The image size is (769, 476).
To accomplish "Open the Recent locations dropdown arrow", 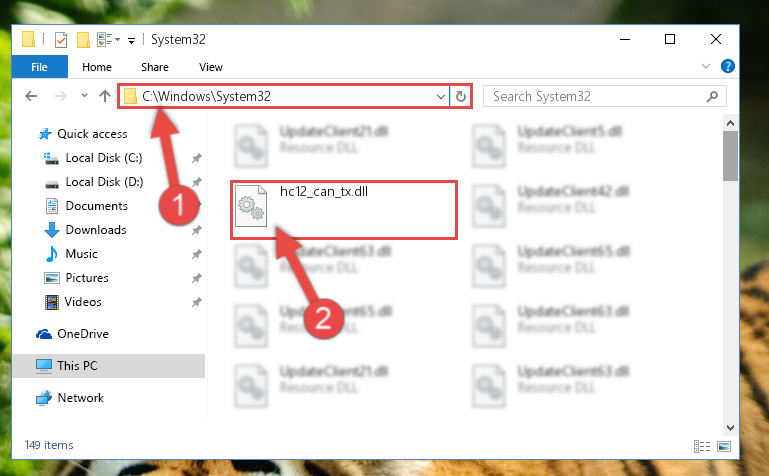I will point(84,96).
